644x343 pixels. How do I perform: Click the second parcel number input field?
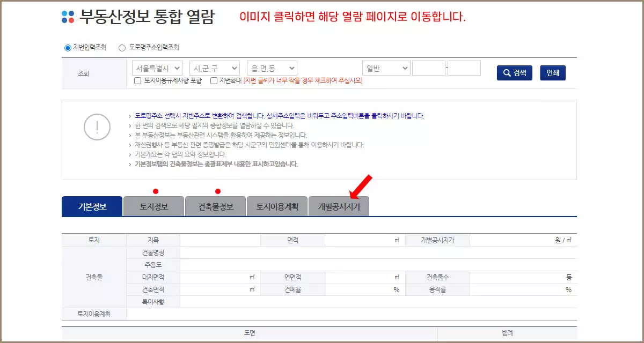coord(465,68)
